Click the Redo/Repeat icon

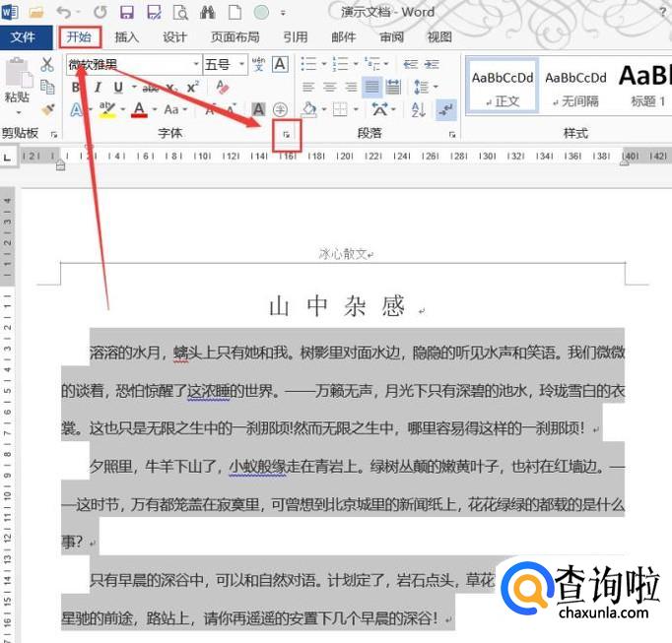(101, 13)
